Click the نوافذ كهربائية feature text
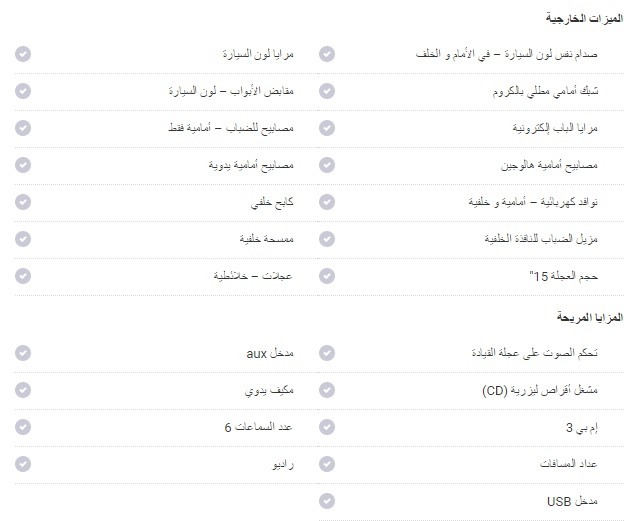Image resolution: width=639 pixels, height=521 pixels. [569, 202]
